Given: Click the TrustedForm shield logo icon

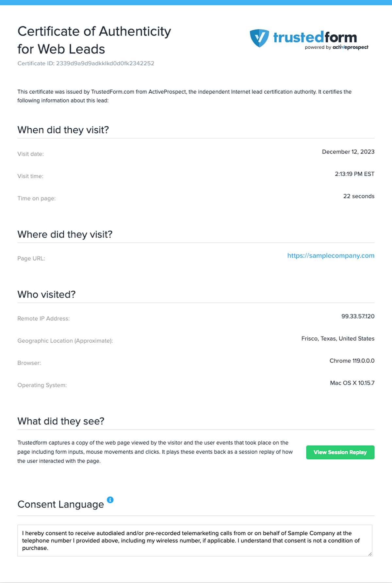Looking at the screenshot, I should coord(259,38).
